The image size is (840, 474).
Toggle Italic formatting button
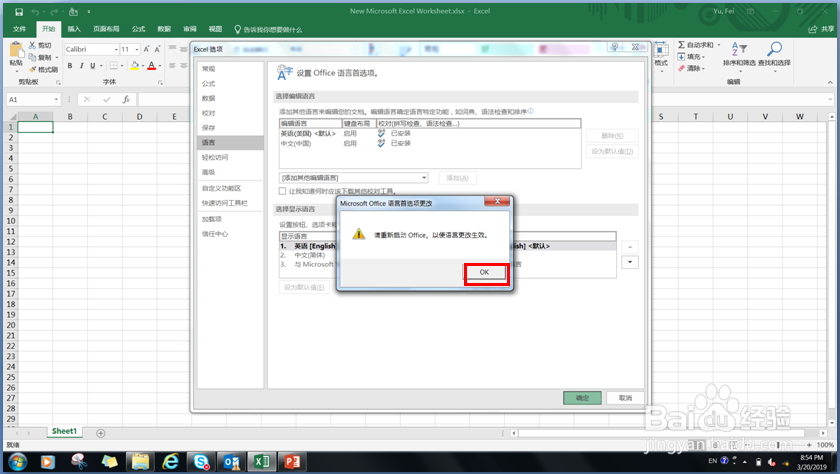tap(81, 65)
